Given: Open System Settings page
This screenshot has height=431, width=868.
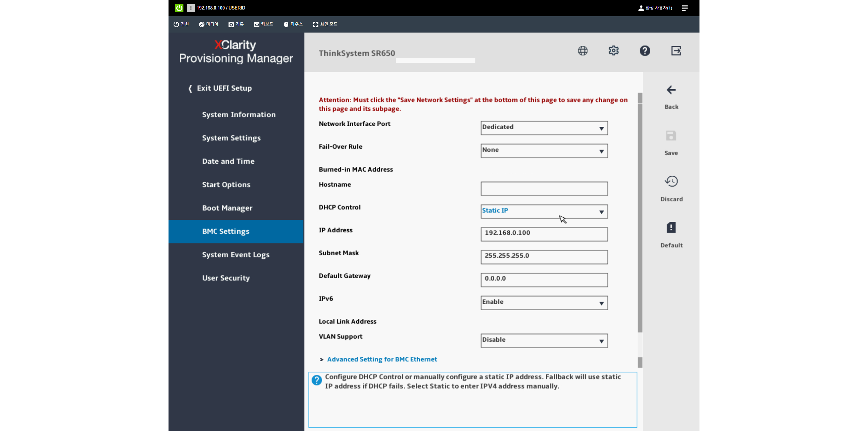Looking at the screenshot, I should tap(231, 138).
